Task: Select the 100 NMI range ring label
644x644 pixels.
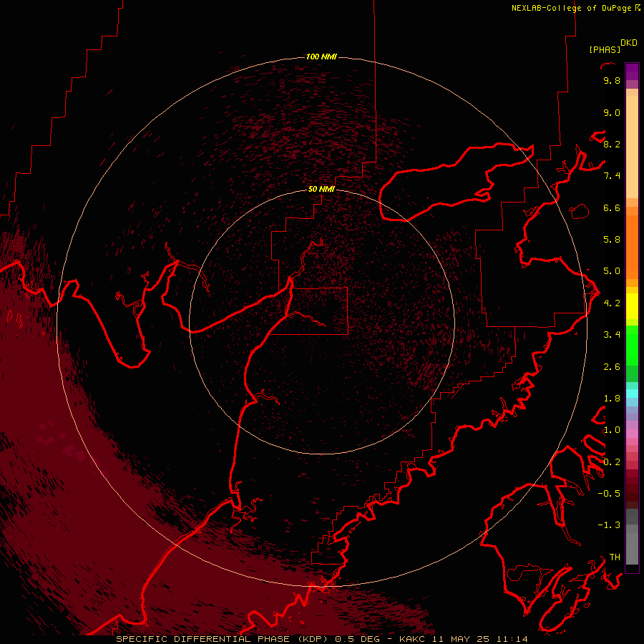Action: click(321, 57)
